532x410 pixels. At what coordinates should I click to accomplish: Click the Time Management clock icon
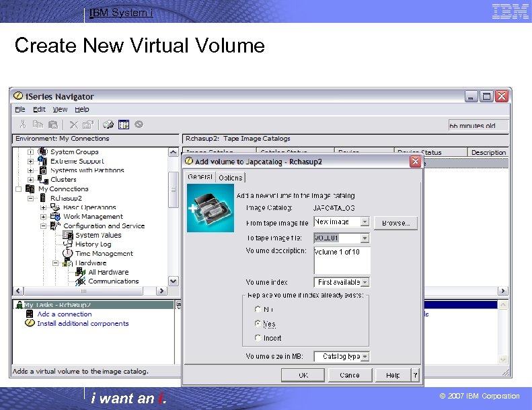pyautogui.click(x=68, y=253)
